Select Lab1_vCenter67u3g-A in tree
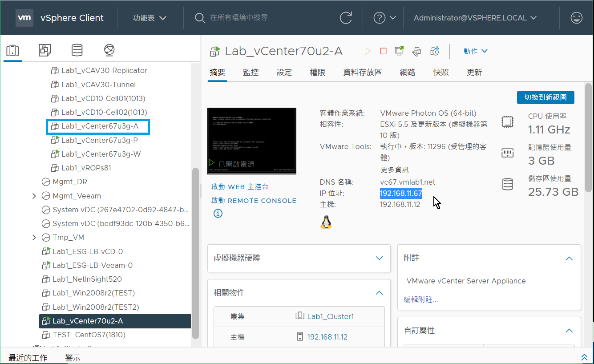The image size is (594, 364). pyautogui.click(x=100, y=126)
